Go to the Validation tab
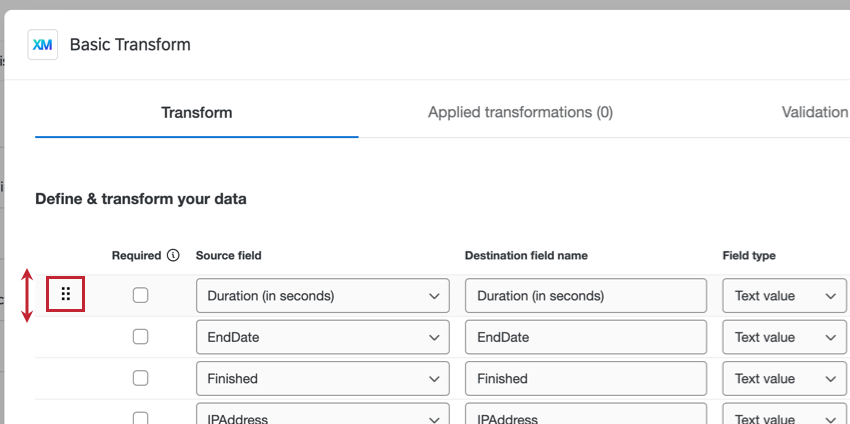 814,112
